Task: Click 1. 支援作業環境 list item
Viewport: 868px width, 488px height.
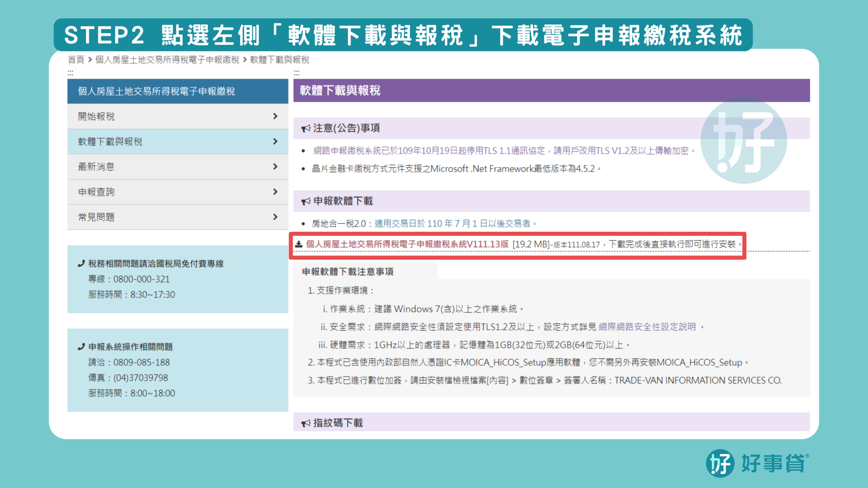Action: (x=341, y=290)
